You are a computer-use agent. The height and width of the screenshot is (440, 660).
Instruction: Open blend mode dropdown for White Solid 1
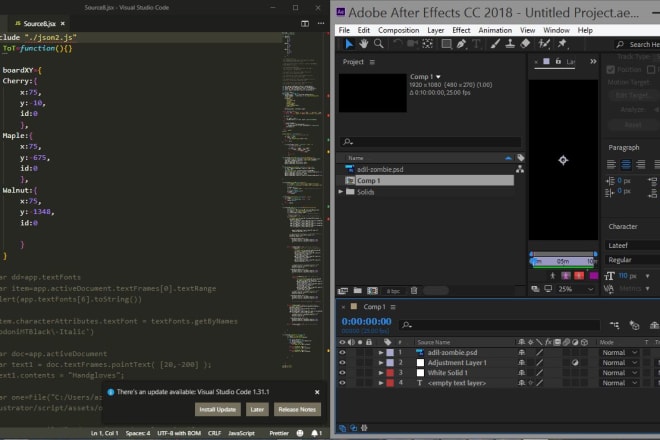pos(619,373)
